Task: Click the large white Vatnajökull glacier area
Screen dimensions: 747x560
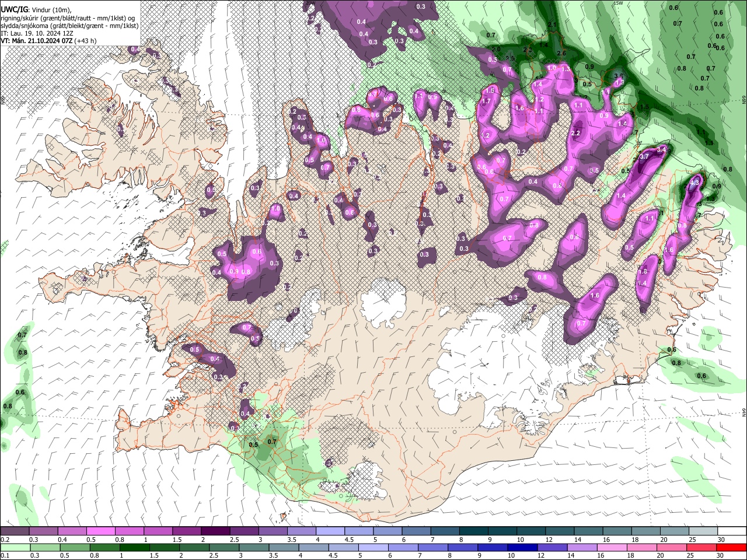Action: [496, 365]
